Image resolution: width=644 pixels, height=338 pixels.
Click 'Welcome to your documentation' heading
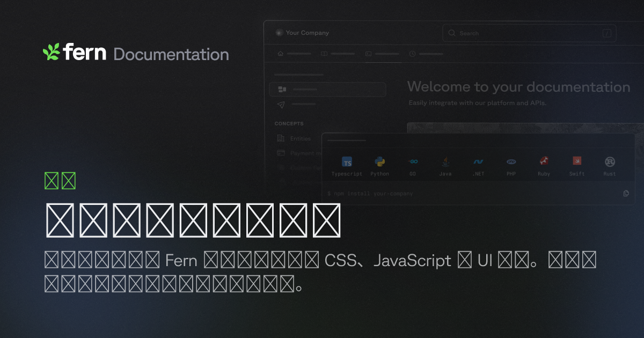pyautogui.click(x=518, y=87)
